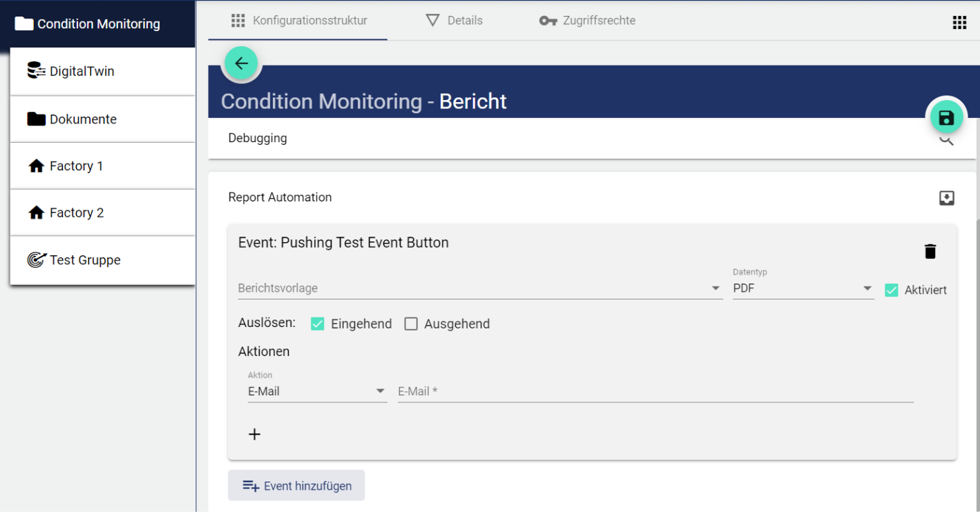Uncheck the Eingehend trigger checkbox

(x=318, y=324)
